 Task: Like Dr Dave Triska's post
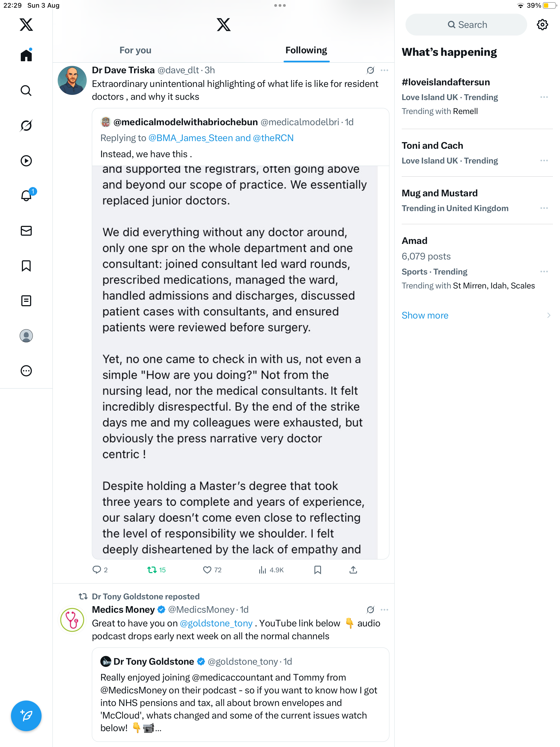207,570
